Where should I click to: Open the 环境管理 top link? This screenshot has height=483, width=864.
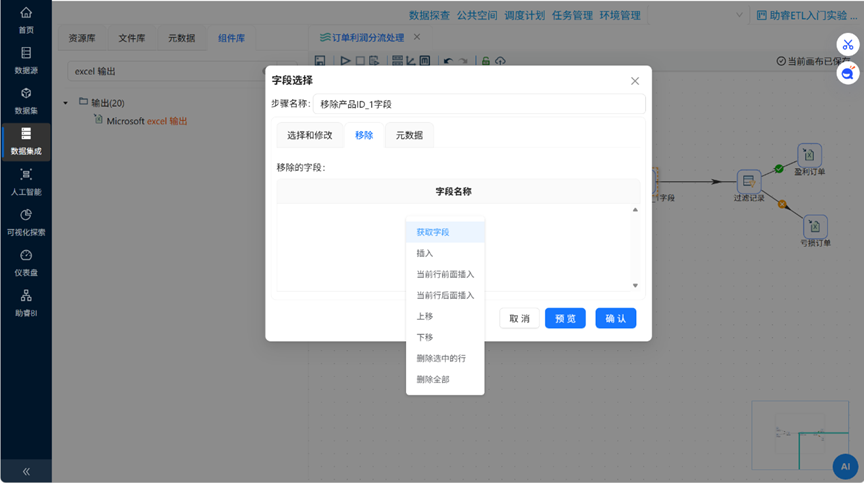click(620, 15)
